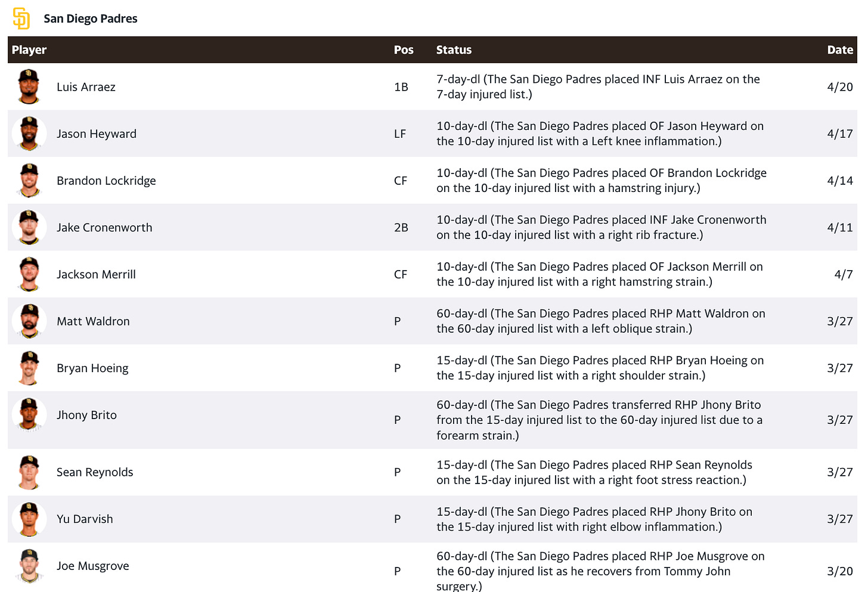
Task: Select player name Jake Cronenworth
Action: (104, 228)
